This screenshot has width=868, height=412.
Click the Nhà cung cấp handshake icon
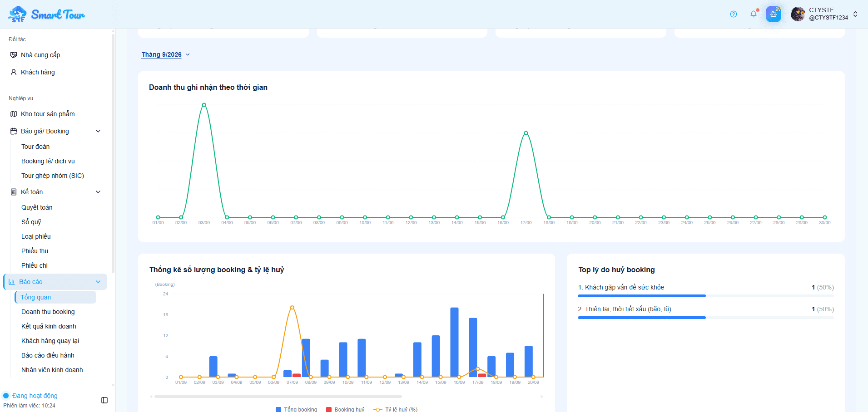coord(14,55)
